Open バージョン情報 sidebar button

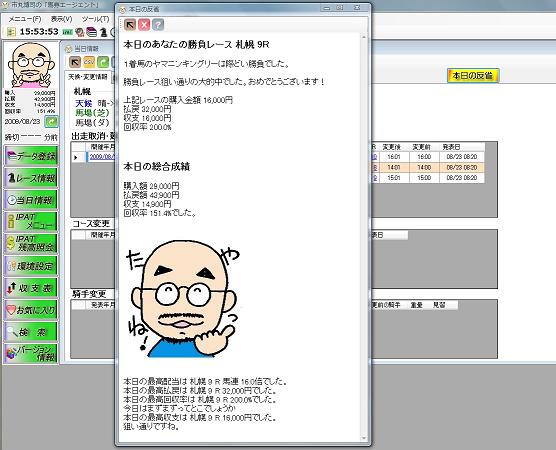pyautogui.click(x=31, y=353)
